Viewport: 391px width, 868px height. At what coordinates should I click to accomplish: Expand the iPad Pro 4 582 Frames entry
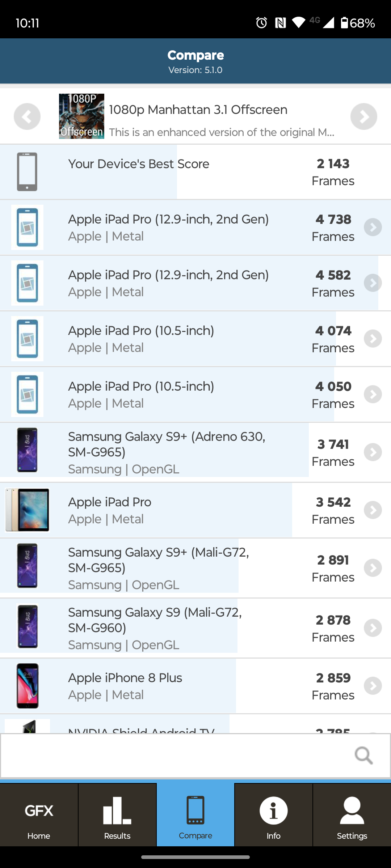(x=373, y=283)
